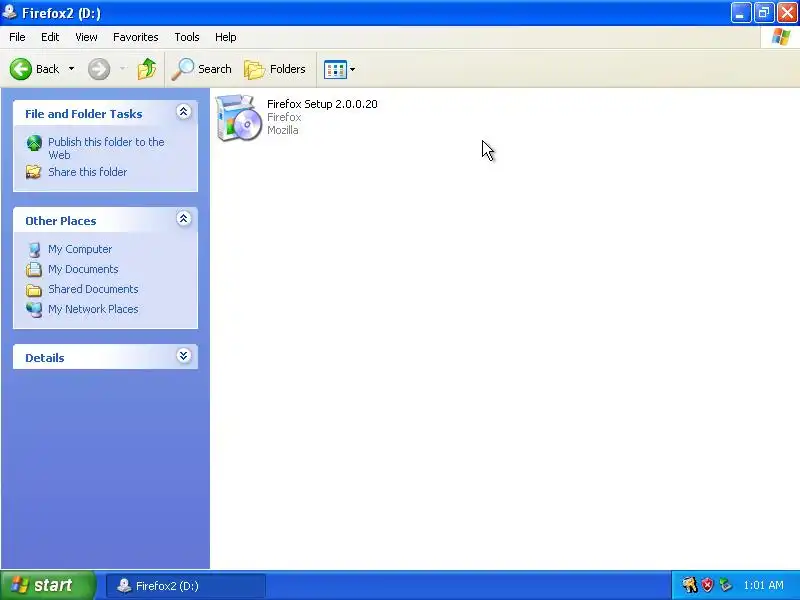Click the 'Other Places' header text
This screenshot has height=600, width=800.
(61, 221)
